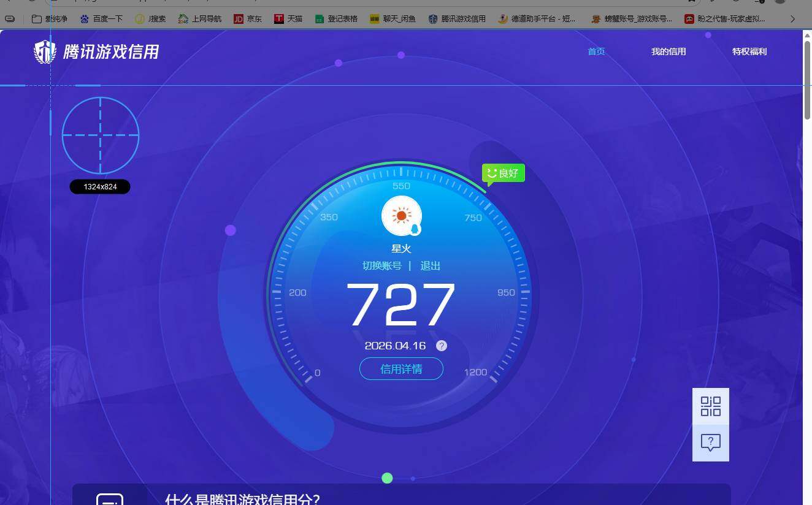Click the browser extension icon at top left
The height and width of the screenshot is (505, 812).
click(9, 18)
